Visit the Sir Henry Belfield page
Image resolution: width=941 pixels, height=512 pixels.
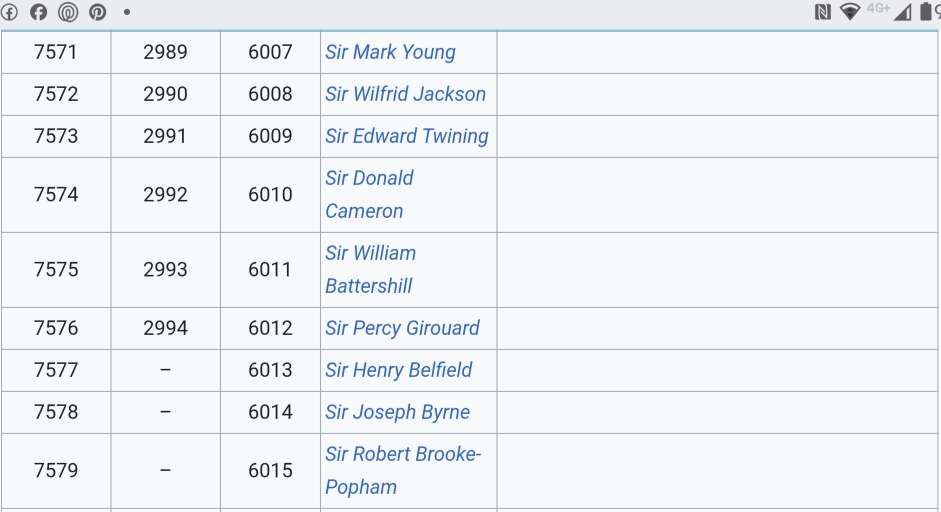tap(398, 370)
